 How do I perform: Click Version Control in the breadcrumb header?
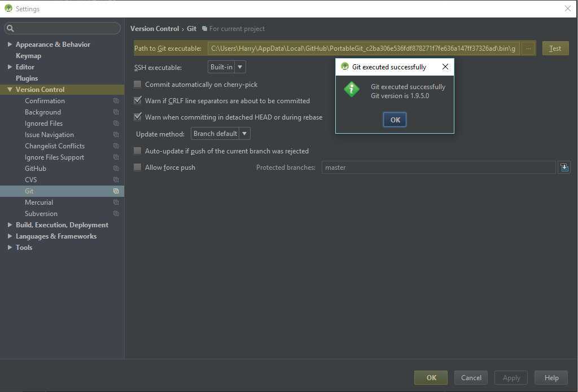[155, 28]
